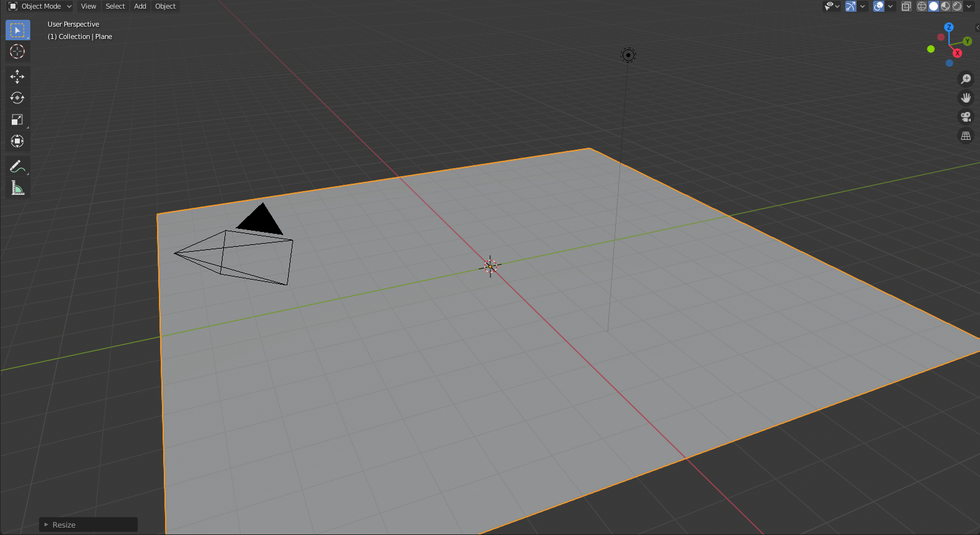Switch to Wireframe shading
The image size is (980, 535).
tap(922, 6)
